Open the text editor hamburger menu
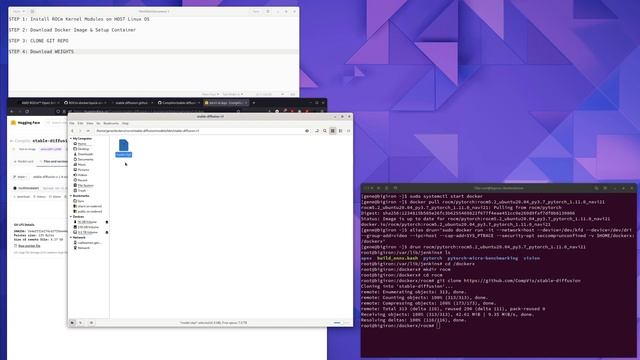Viewport: 640px width, 360px height. [x=268, y=11]
